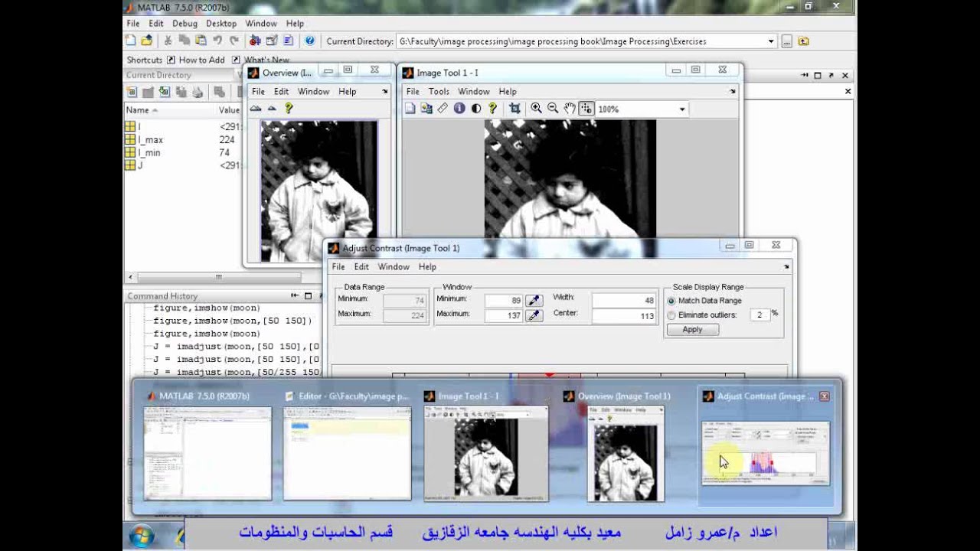The width and height of the screenshot is (980, 551).
Task: Select the Zoom In magnifier in Image Tool
Action: pyautogui.click(x=536, y=109)
